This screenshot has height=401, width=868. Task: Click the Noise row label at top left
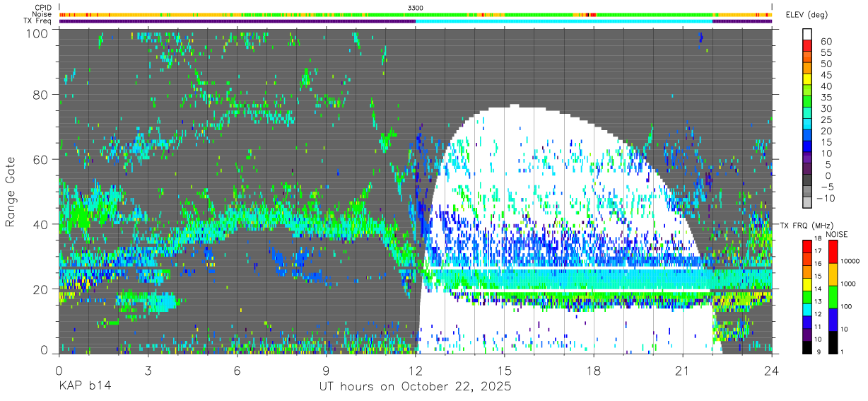coord(42,14)
